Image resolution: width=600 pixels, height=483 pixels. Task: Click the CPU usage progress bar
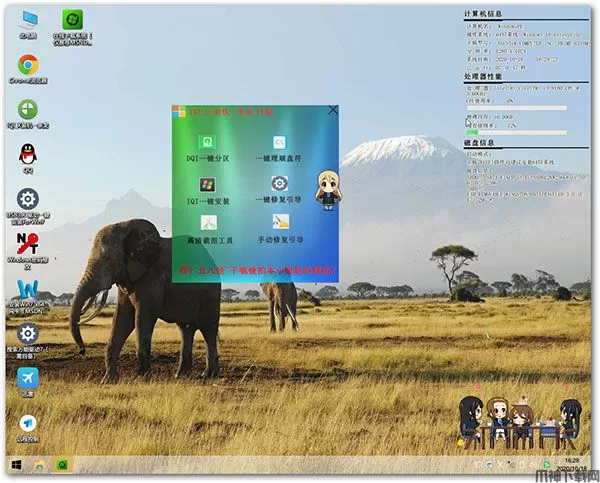pos(517,108)
